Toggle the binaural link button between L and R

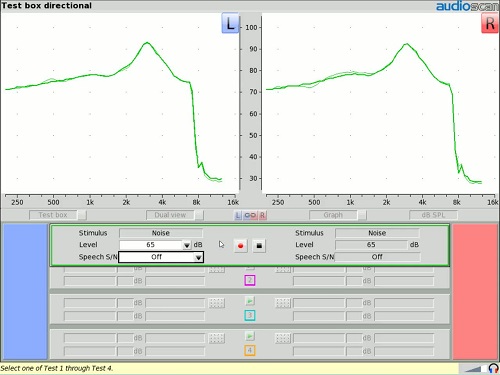(250, 215)
